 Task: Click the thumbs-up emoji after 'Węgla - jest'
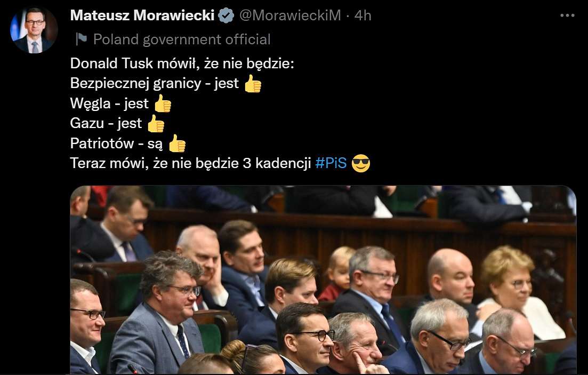[163, 103]
